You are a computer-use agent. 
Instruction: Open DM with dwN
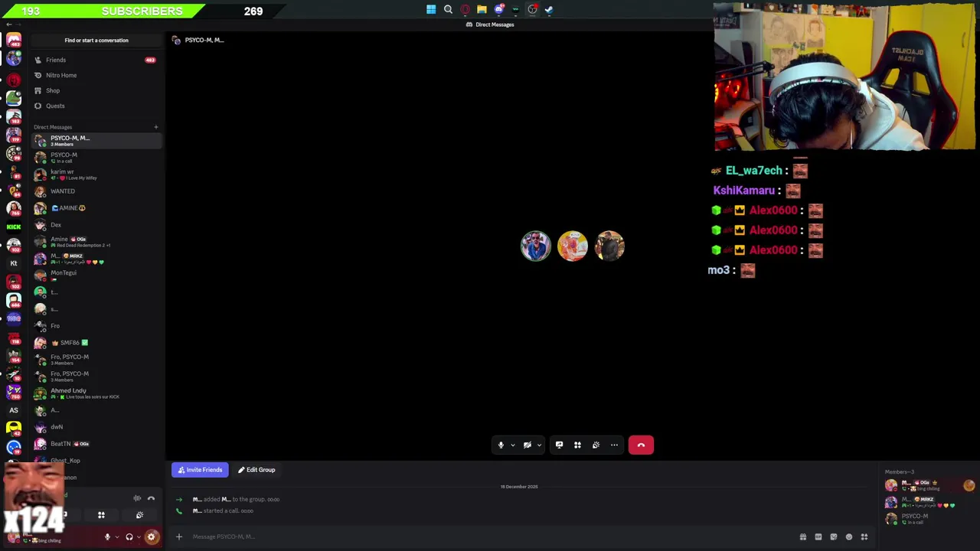pos(96,427)
